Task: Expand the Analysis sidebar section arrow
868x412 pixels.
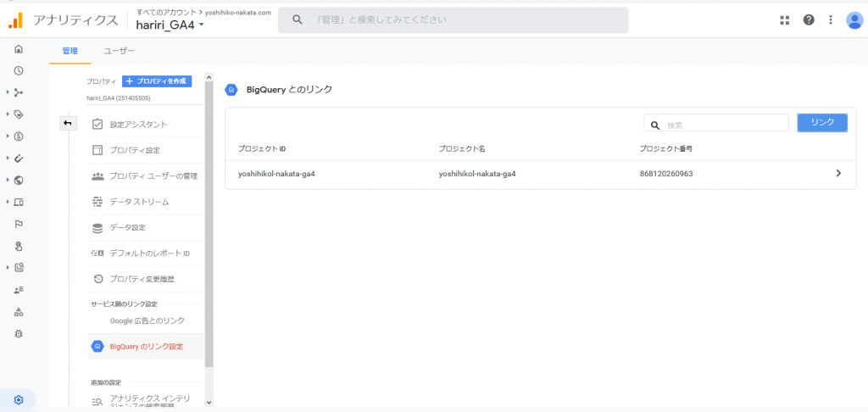Action: [x=8, y=268]
